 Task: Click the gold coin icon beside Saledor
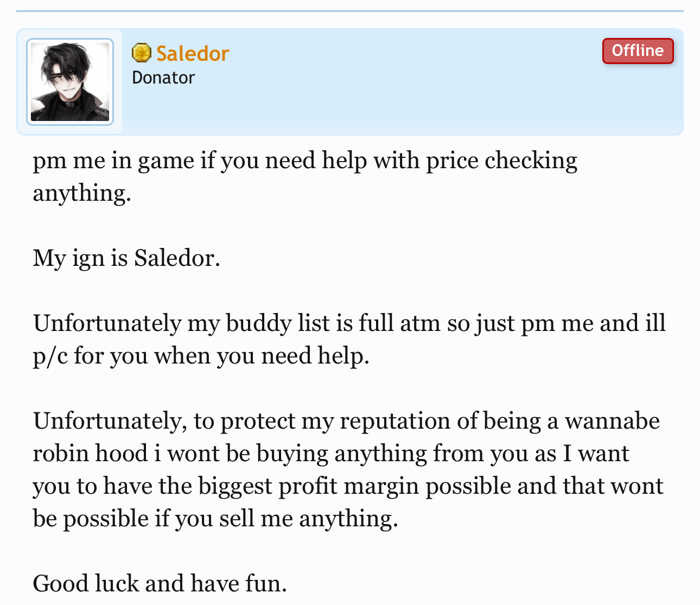pyautogui.click(x=141, y=53)
